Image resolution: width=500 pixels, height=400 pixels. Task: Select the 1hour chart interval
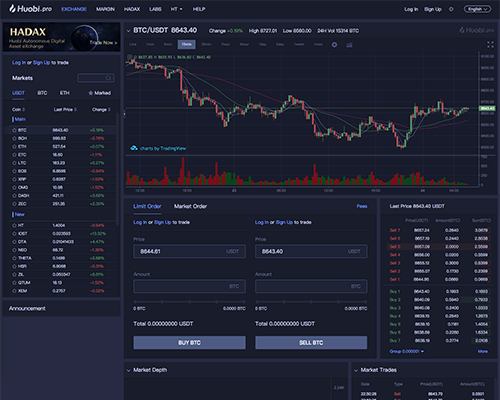226,44
